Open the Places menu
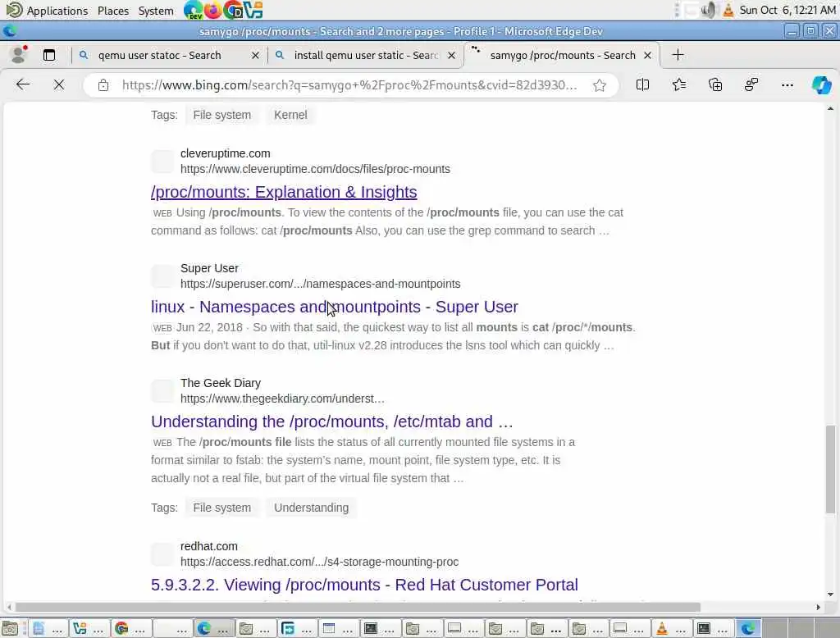The width and height of the screenshot is (840, 638). pyautogui.click(x=113, y=11)
